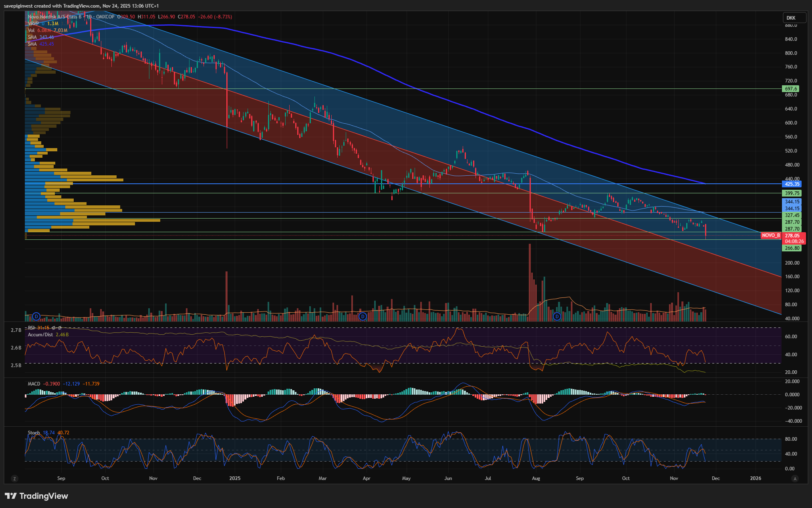Image resolution: width=812 pixels, height=508 pixels.
Task: Click the Z button on time axis
Action: 15,479
